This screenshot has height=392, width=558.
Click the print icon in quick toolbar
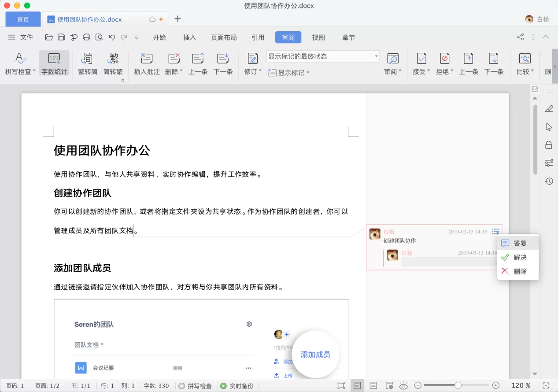tap(87, 37)
